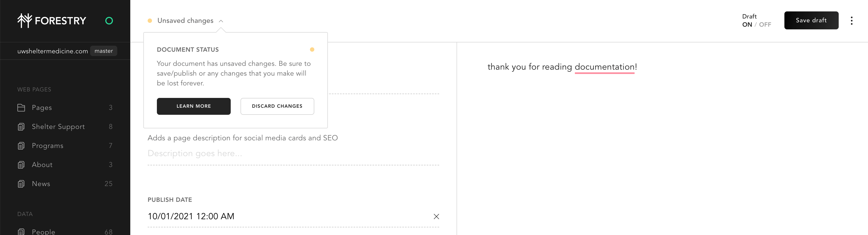The width and height of the screenshot is (868, 235).
Task: Open the three-dot more options menu
Action: pos(851,21)
